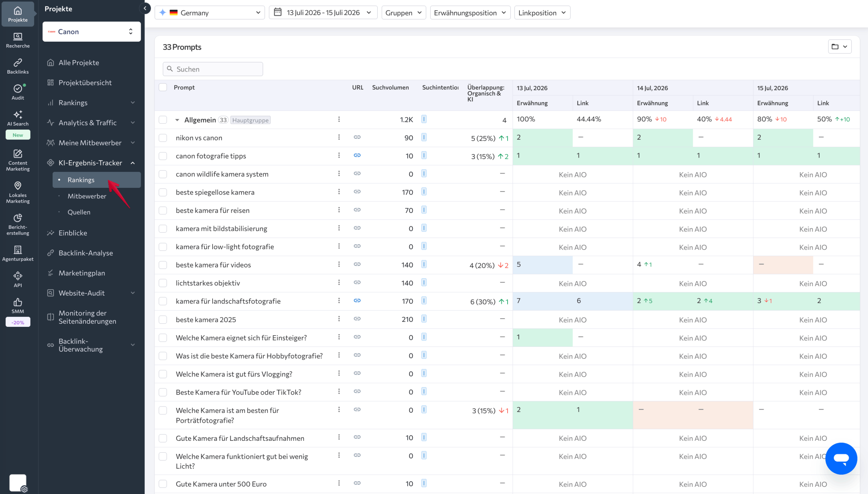Click the Hauptgruppe tag on Allgemein
The image size is (868, 494).
250,120
